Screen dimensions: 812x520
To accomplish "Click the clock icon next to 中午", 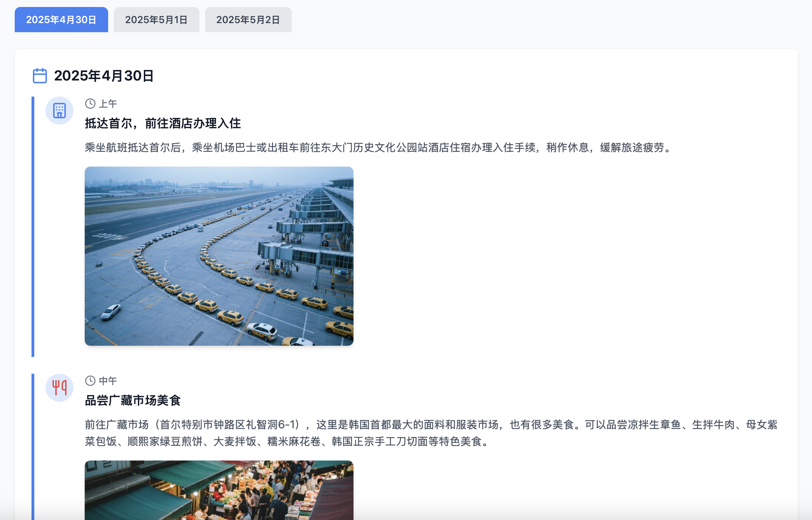I will (x=90, y=381).
